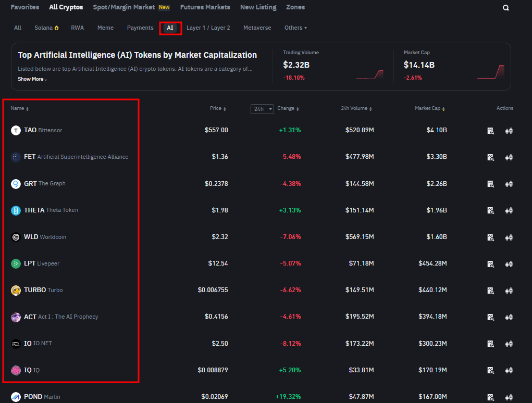The height and width of the screenshot is (403, 532).
Task: Click the TURBO coin logo
Action: 16,290
